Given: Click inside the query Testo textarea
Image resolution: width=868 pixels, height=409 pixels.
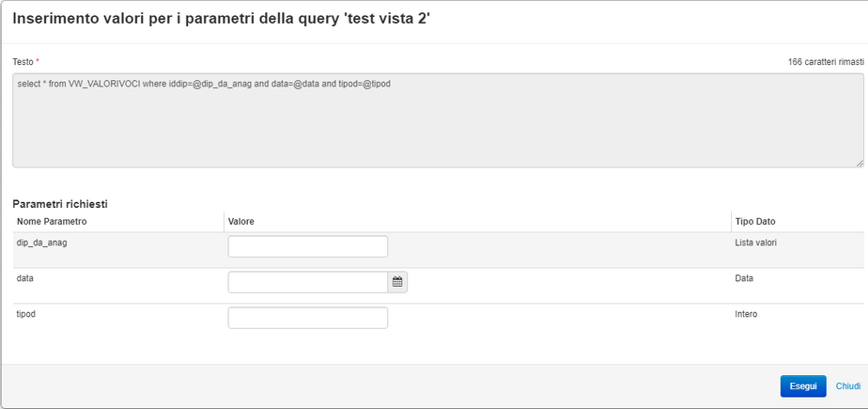Looking at the screenshot, I should pos(438,120).
